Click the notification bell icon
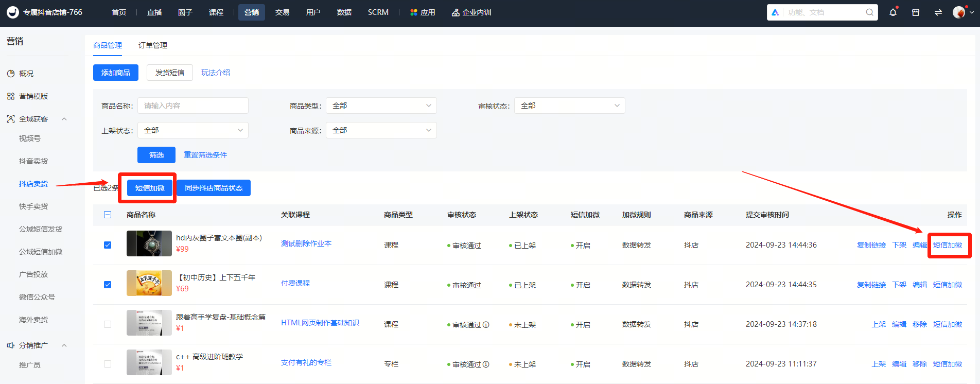Screen dimensions: 980x384 (893, 12)
